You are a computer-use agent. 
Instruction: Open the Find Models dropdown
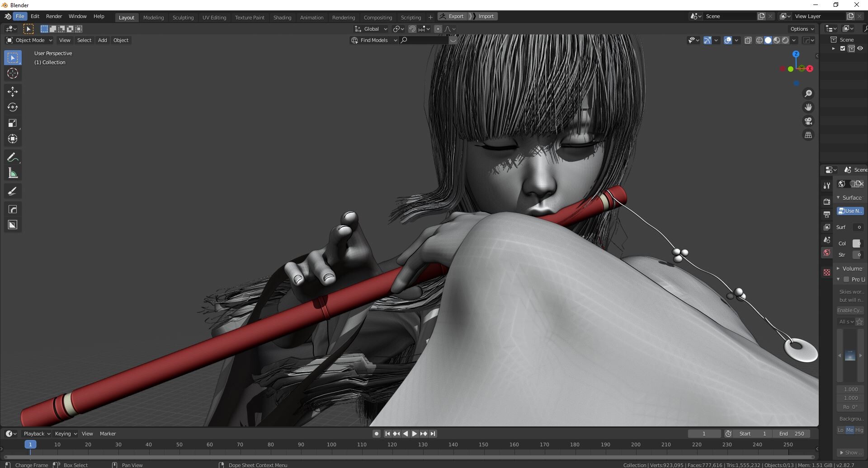point(374,40)
